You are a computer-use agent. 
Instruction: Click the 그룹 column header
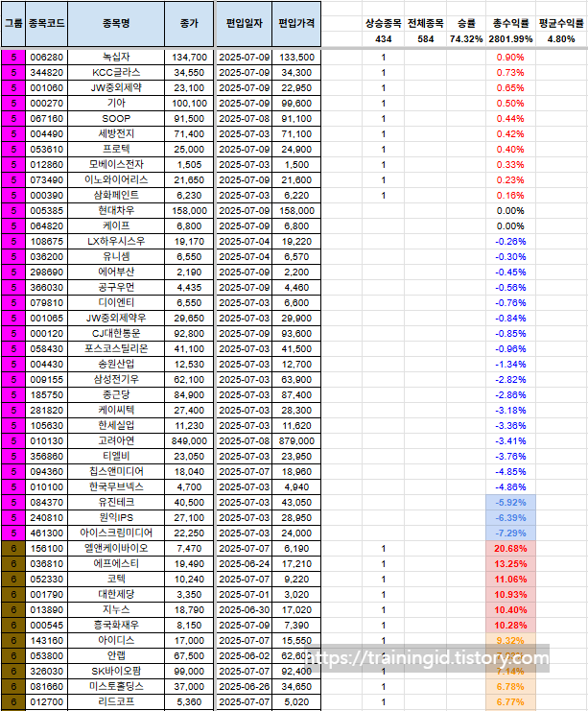coord(13,24)
